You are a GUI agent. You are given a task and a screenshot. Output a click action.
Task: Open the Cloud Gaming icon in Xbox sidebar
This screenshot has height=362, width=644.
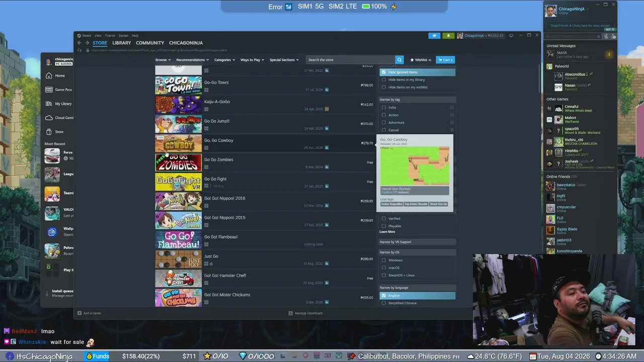pos(49,118)
